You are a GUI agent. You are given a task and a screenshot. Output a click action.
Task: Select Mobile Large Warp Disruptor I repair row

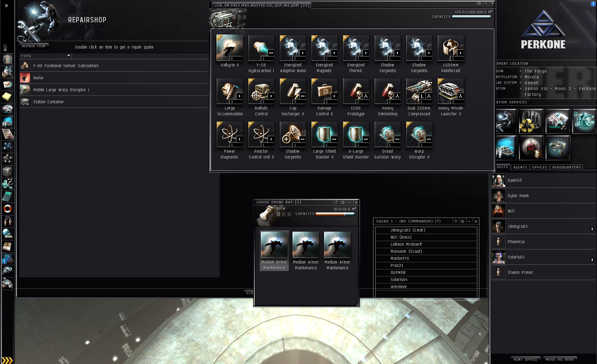[x=114, y=90]
